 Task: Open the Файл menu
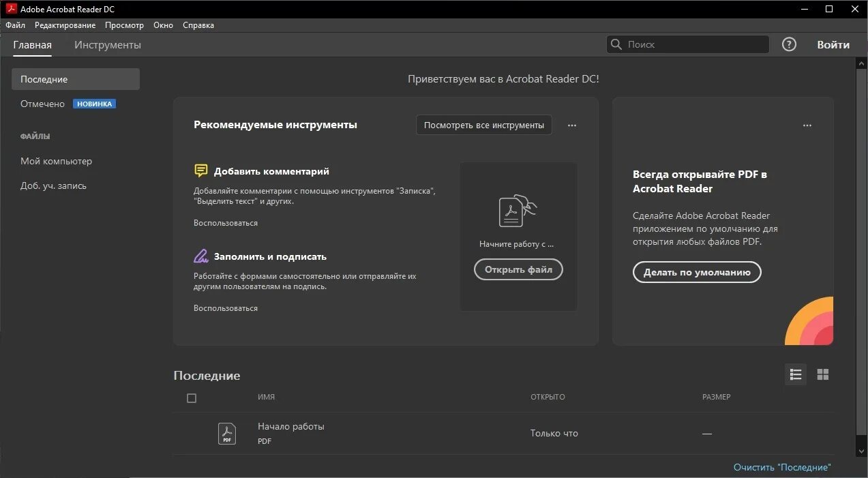15,25
